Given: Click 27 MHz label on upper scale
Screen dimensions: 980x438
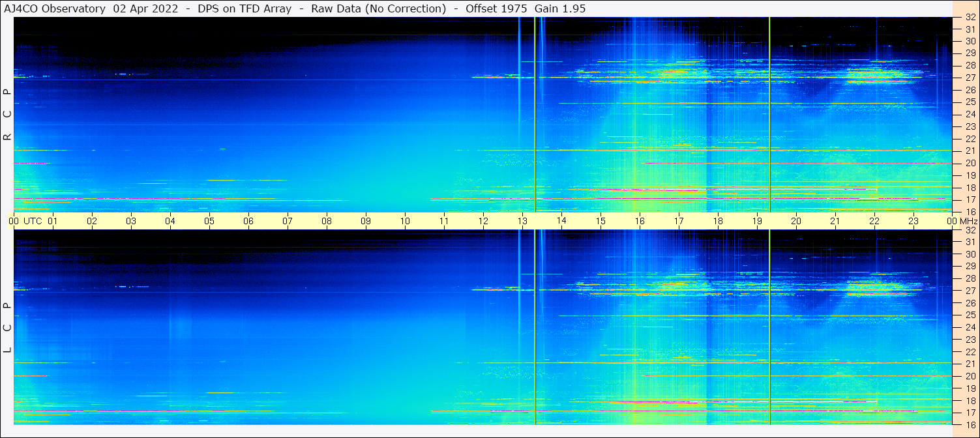Looking at the screenshot, I should click(x=970, y=78).
